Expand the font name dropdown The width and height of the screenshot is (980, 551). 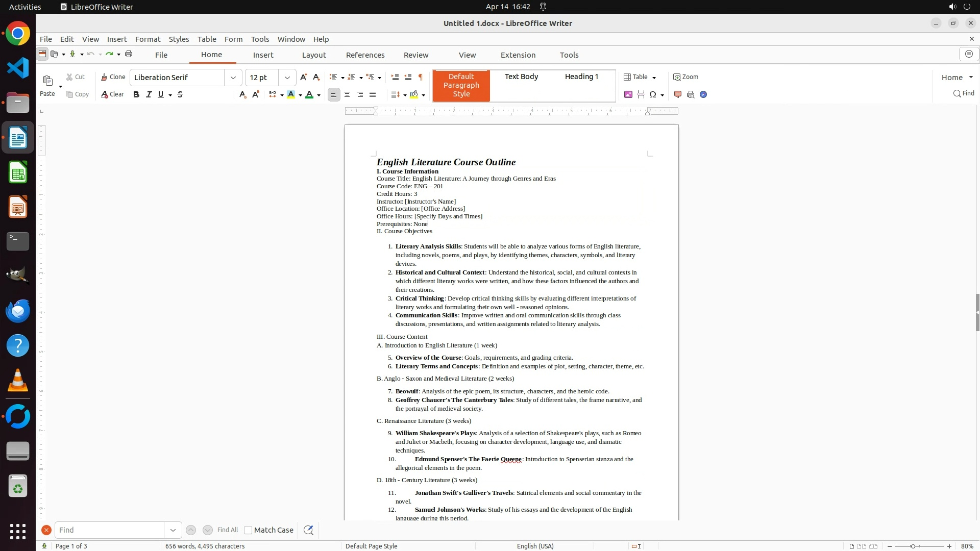[x=233, y=78]
